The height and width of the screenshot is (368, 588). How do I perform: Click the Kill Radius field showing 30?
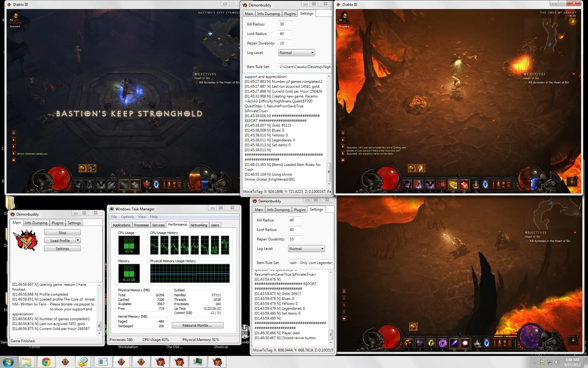pos(285,24)
